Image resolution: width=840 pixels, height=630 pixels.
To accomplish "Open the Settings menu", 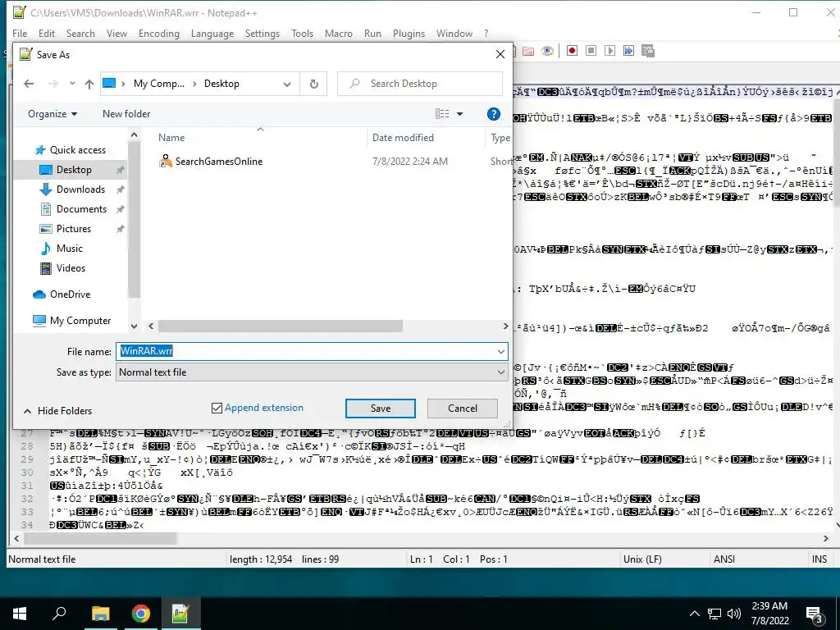I will pyautogui.click(x=262, y=33).
